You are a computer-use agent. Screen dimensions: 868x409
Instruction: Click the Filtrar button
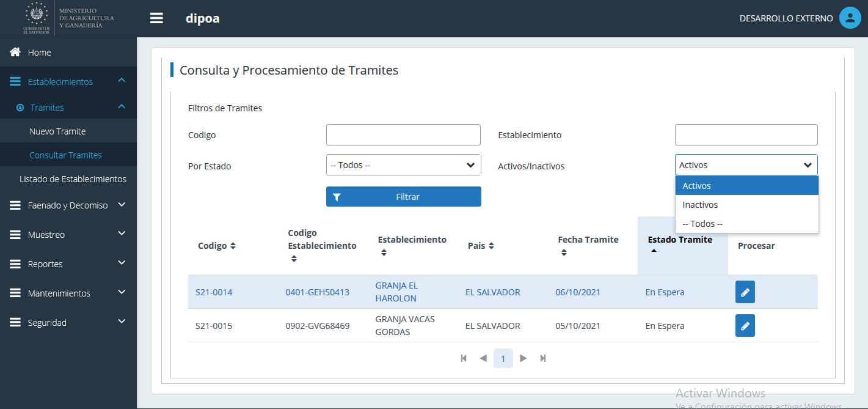[x=403, y=197]
